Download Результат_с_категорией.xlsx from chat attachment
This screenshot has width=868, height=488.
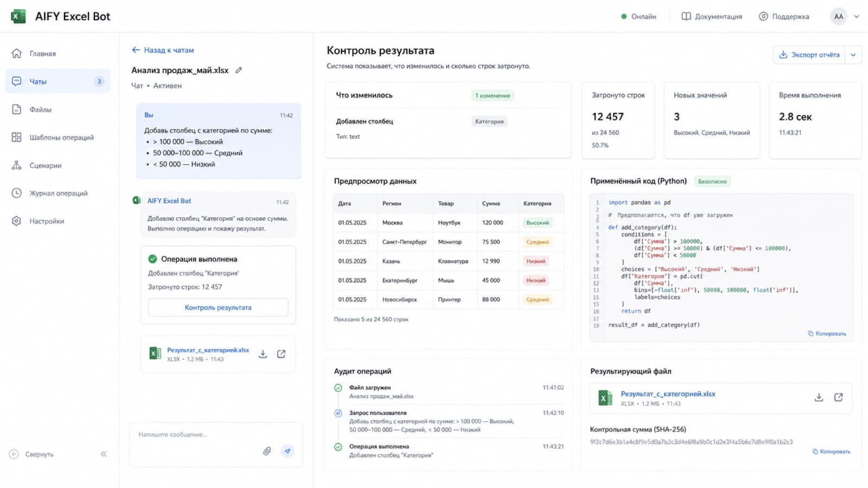pos(263,354)
